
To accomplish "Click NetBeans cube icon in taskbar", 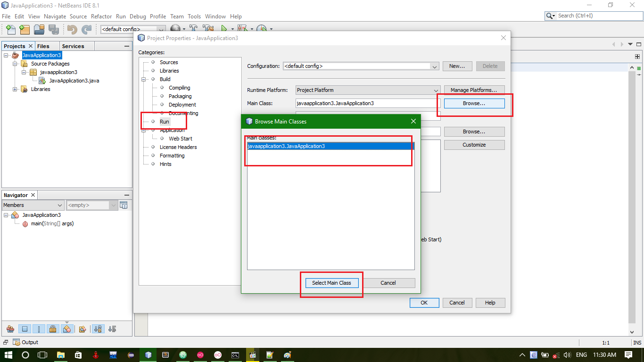I will pyautogui.click(x=149, y=355).
